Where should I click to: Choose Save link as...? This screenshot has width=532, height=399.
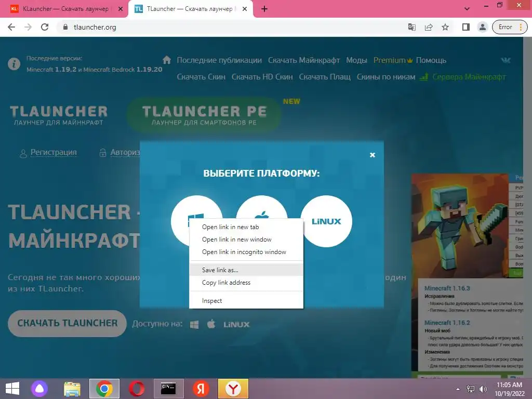click(246, 270)
